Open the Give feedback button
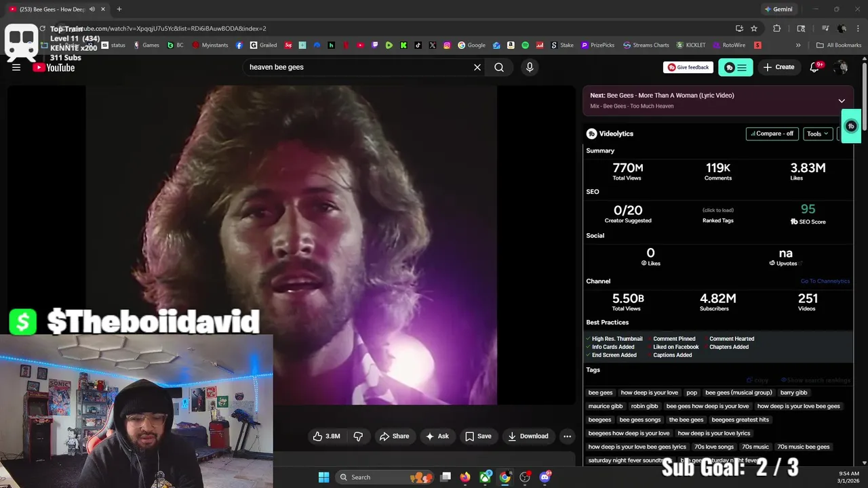 coord(688,67)
